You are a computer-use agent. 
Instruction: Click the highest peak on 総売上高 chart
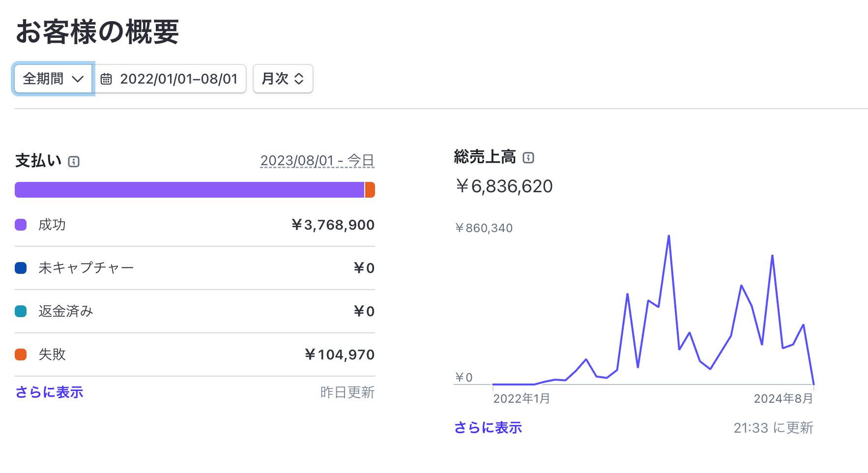(668, 236)
